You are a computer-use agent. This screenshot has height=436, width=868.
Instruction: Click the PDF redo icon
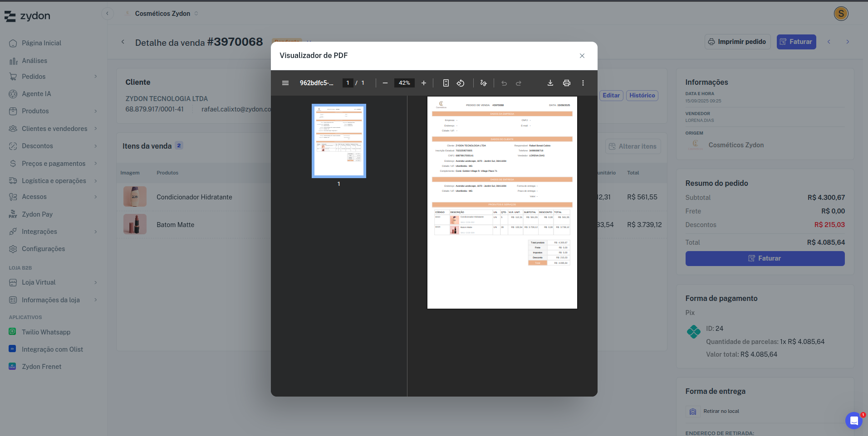click(x=519, y=83)
